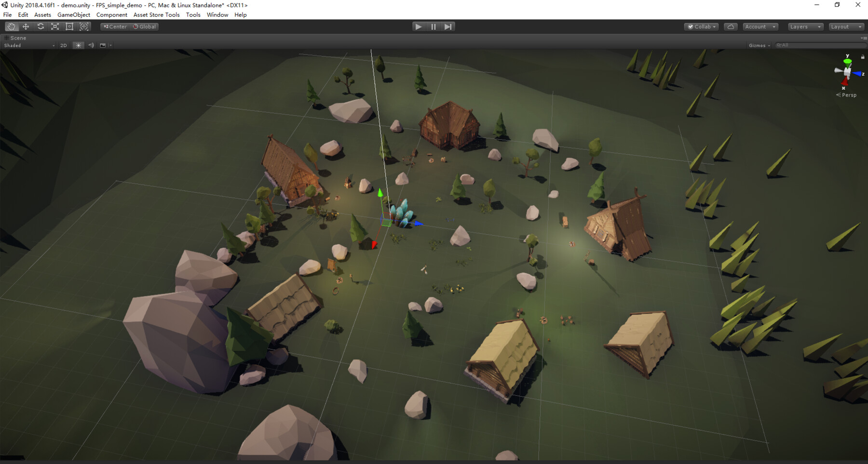Select the Hand tool in the toolbar

tap(11, 27)
